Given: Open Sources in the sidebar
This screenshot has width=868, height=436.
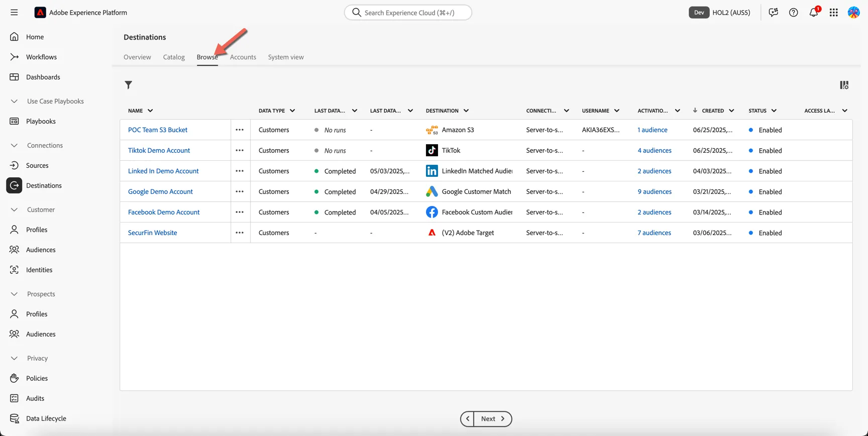Looking at the screenshot, I should 37,165.
